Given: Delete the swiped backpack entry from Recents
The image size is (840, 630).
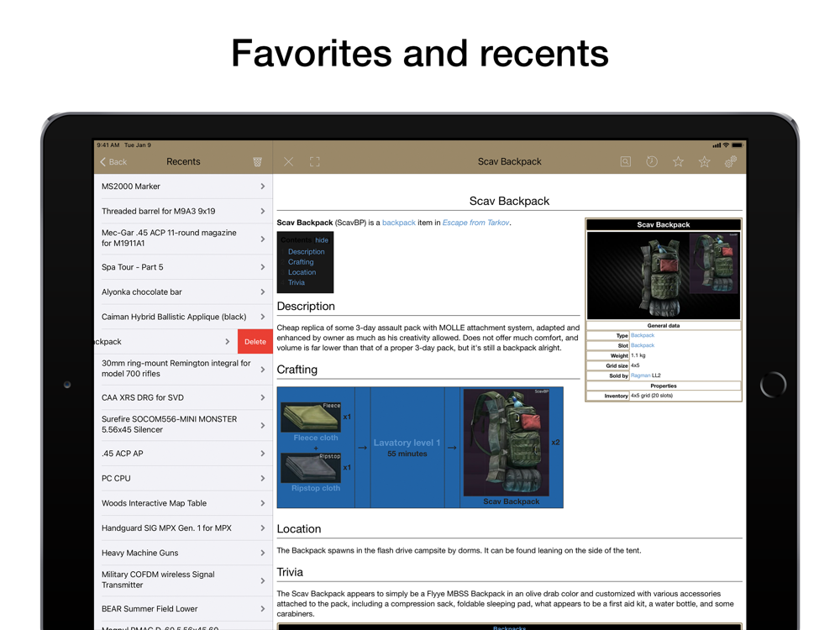Looking at the screenshot, I should (x=255, y=342).
